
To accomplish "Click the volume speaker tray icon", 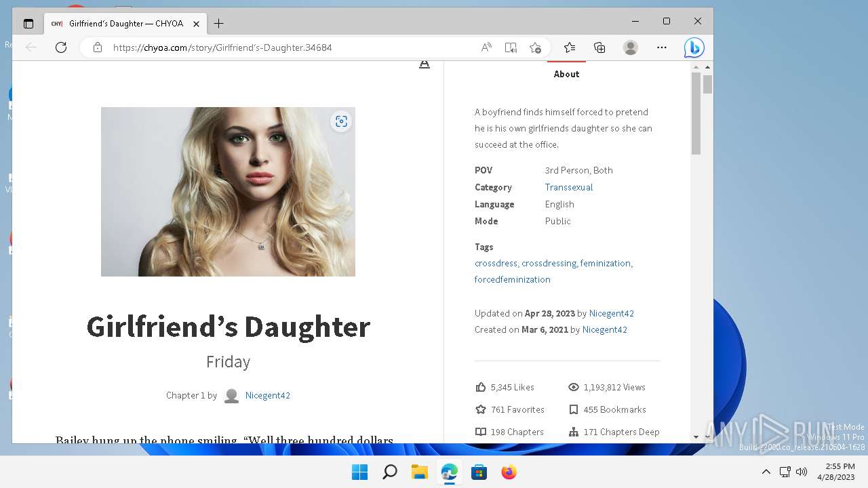I will tap(801, 472).
